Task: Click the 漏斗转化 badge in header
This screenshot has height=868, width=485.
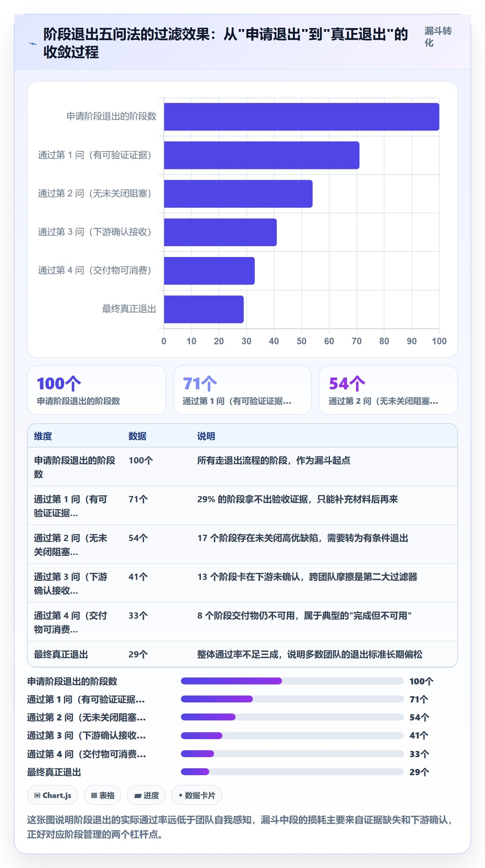Action: point(438,37)
